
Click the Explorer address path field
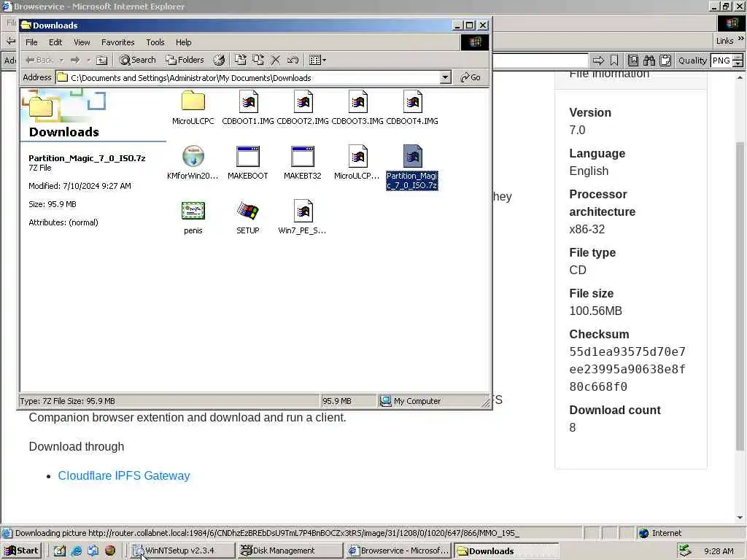[x=253, y=77]
